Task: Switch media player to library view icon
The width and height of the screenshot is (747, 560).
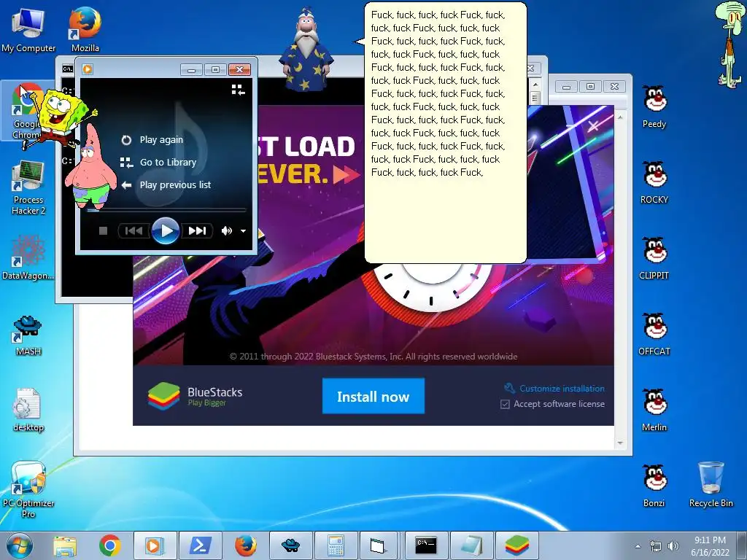Action: 238,90
